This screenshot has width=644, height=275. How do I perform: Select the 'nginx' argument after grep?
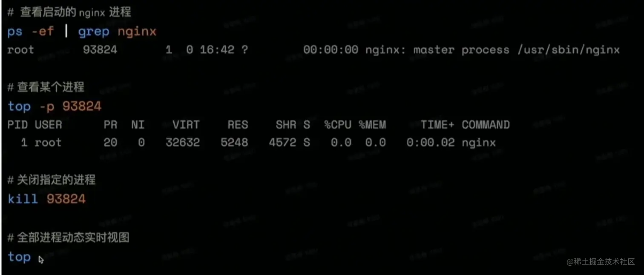point(137,32)
